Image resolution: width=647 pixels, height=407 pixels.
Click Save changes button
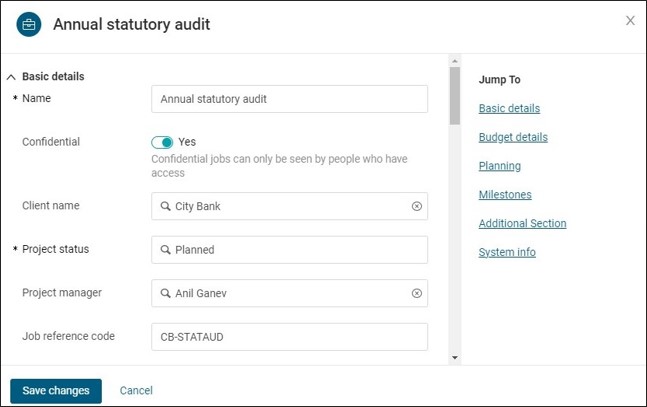(56, 390)
